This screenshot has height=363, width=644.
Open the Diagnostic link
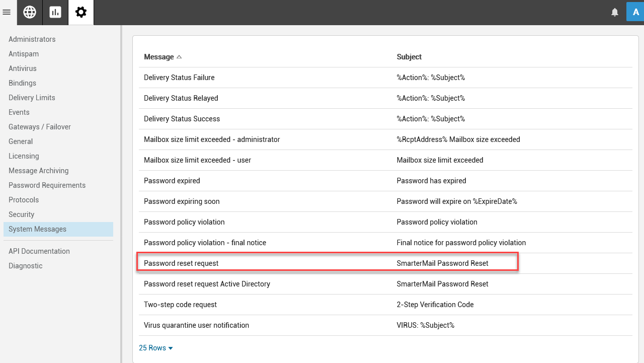tap(26, 266)
